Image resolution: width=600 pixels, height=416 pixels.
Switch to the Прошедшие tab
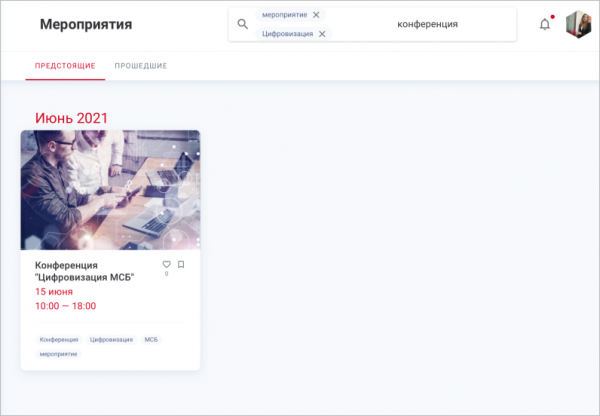(141, 66)
